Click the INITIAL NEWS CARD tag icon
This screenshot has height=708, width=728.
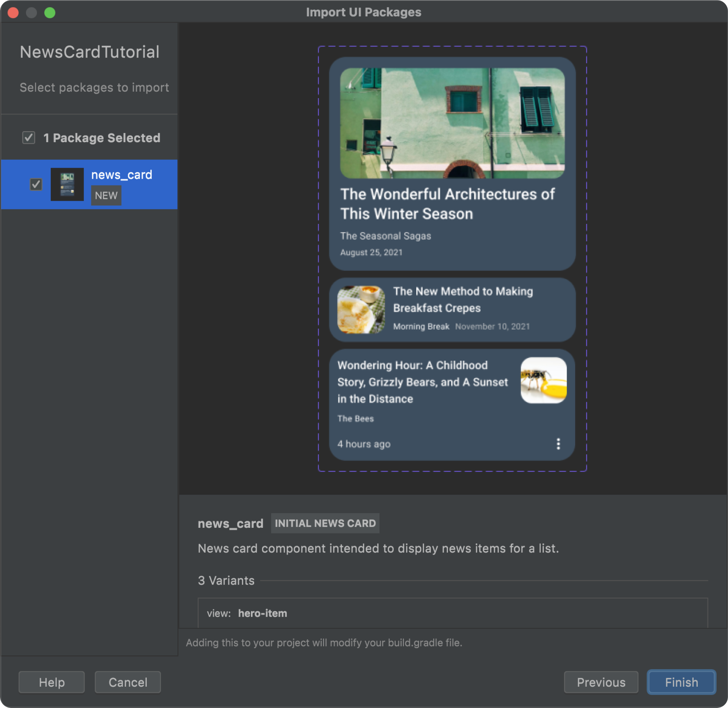(x=324, y=523)
